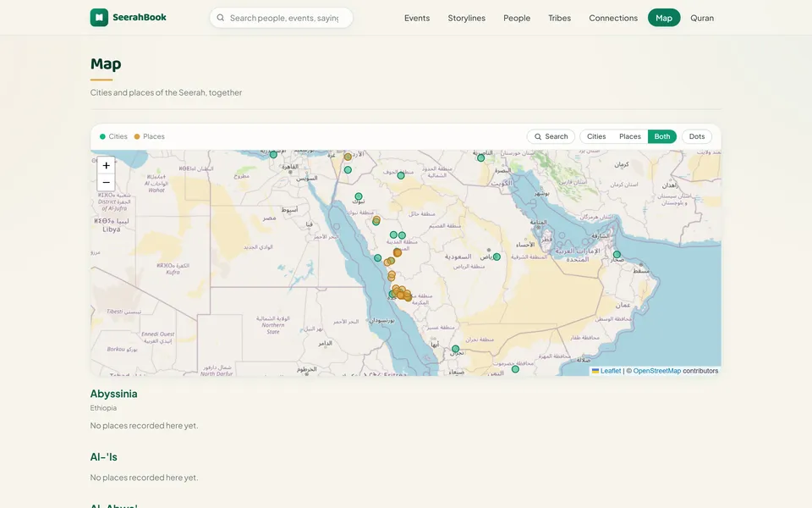Click the orange Places legend dot
This screenshot has width=812, height=508.
pyautogui.click(x=137, y=136)
